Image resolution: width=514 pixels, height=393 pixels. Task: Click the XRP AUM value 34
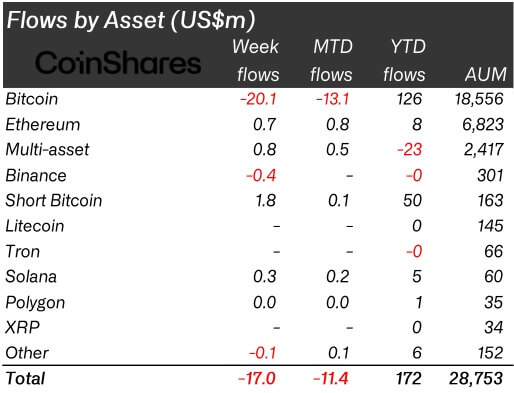494,328
